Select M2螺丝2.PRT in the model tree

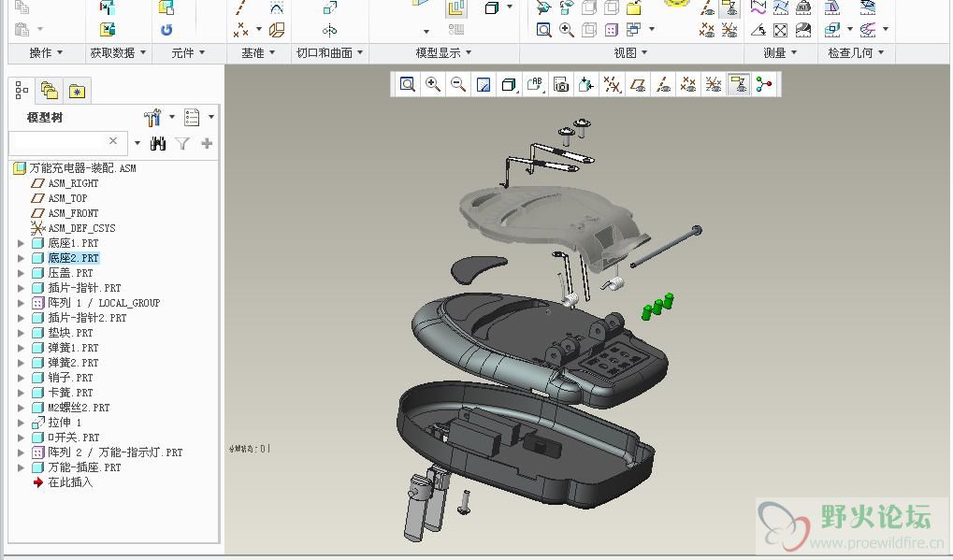pos(79,408)
